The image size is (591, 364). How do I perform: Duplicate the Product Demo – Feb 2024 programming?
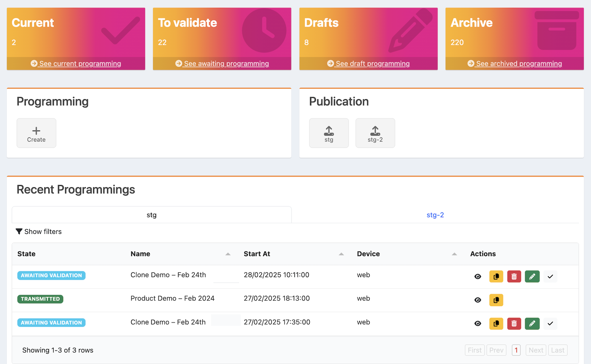[496, 300]
